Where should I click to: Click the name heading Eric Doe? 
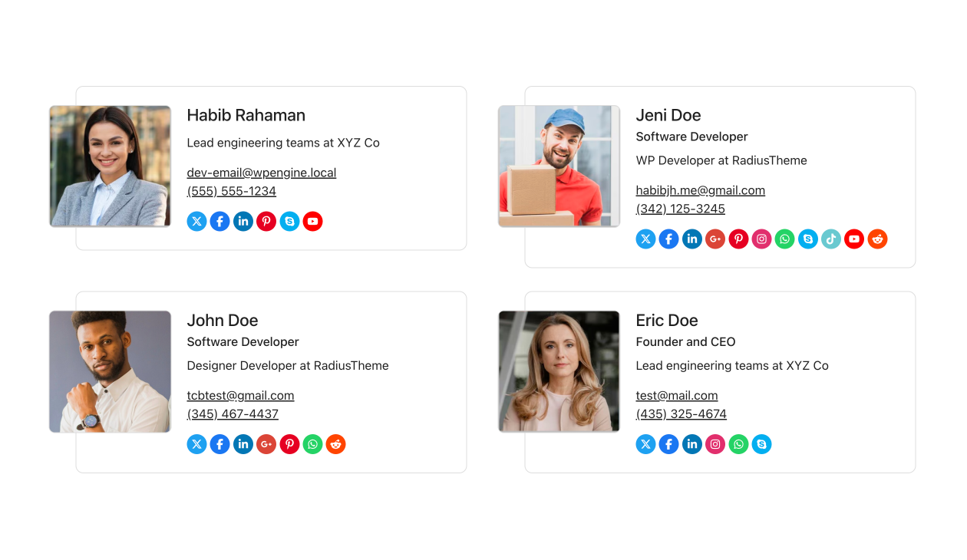pos(667,320)
